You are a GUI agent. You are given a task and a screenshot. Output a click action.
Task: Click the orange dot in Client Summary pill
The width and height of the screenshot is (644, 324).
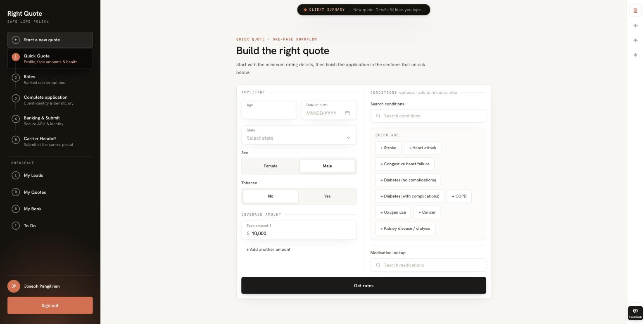(305, 10)
